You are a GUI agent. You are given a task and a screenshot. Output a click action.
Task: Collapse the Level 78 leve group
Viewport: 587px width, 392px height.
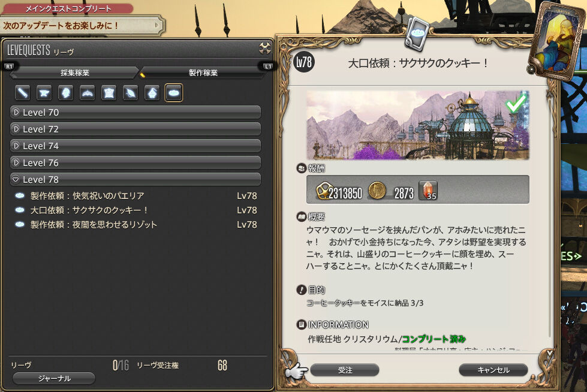[x=135, y=180]
